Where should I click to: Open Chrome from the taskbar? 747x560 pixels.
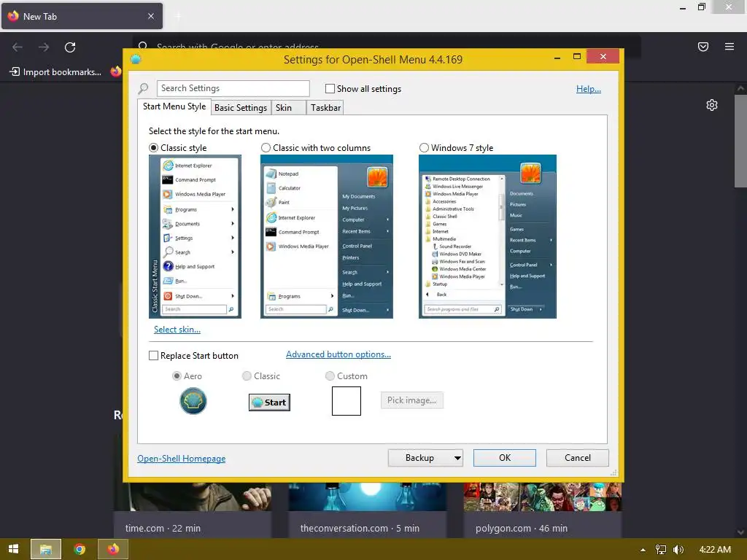pyautogui.click(x=80, y=549)
